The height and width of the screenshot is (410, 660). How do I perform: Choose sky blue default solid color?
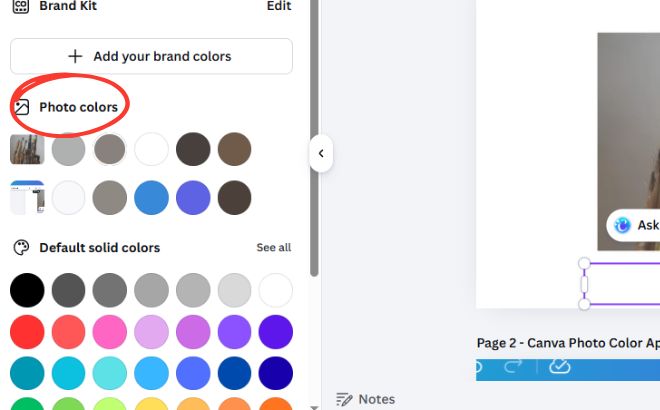point(151,373)
